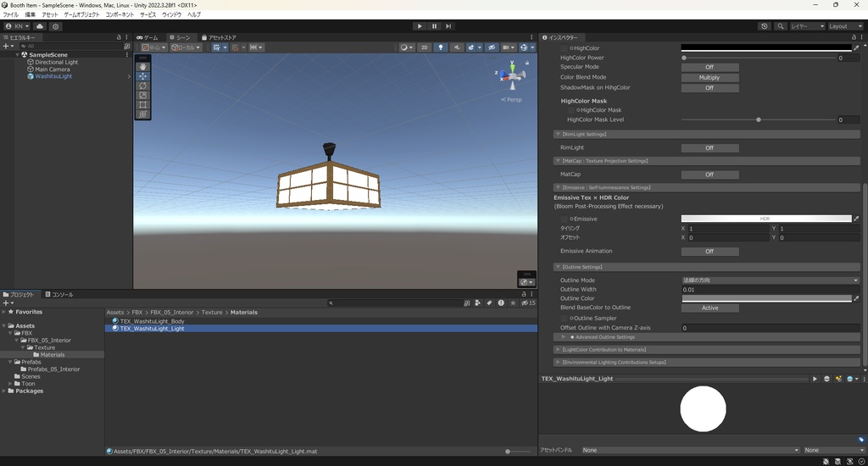
Task: Open the ローカル handle rotation dropdown
Action: 186,47
